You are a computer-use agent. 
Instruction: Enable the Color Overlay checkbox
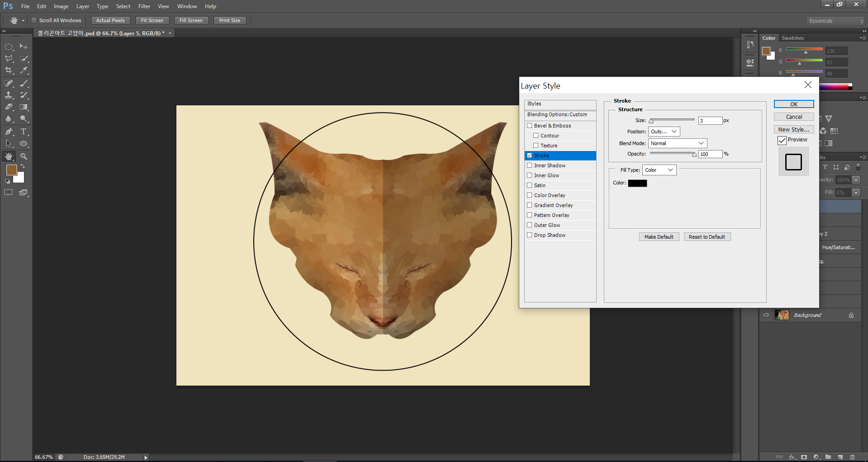(529, 195)
